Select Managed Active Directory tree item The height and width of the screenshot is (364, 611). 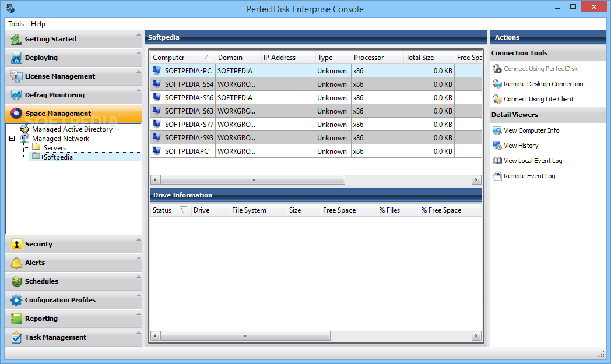[x=72, y=129]
